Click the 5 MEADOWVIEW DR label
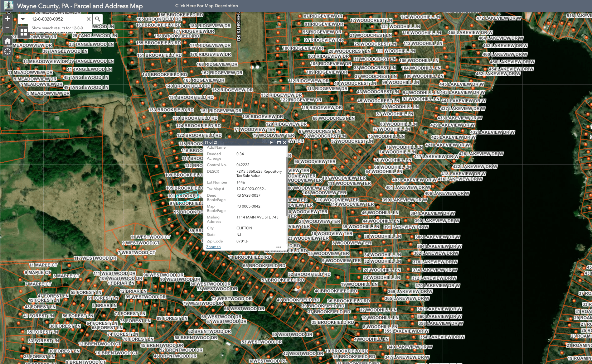This screenshot has height=364, width=592. tap(48, 93)
